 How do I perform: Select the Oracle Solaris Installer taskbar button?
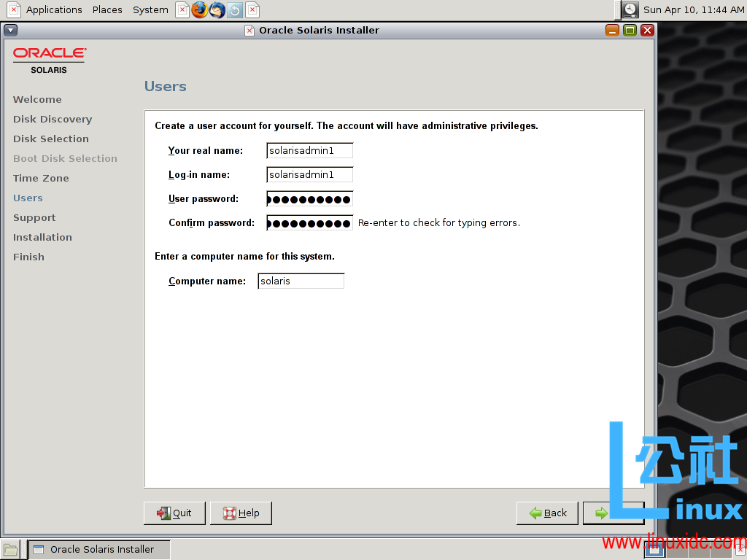pos(99,550)
